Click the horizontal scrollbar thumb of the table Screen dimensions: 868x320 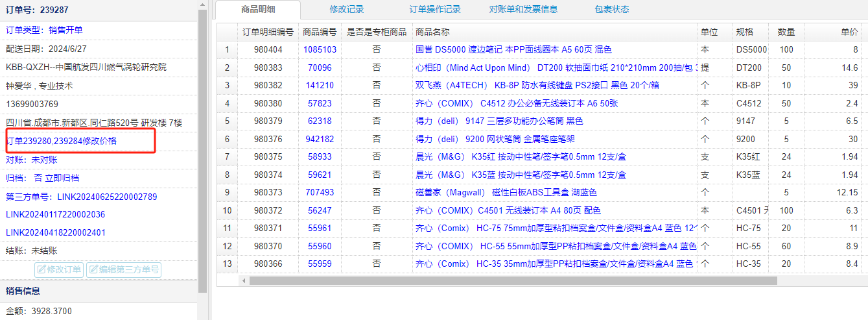pos(513,280)
